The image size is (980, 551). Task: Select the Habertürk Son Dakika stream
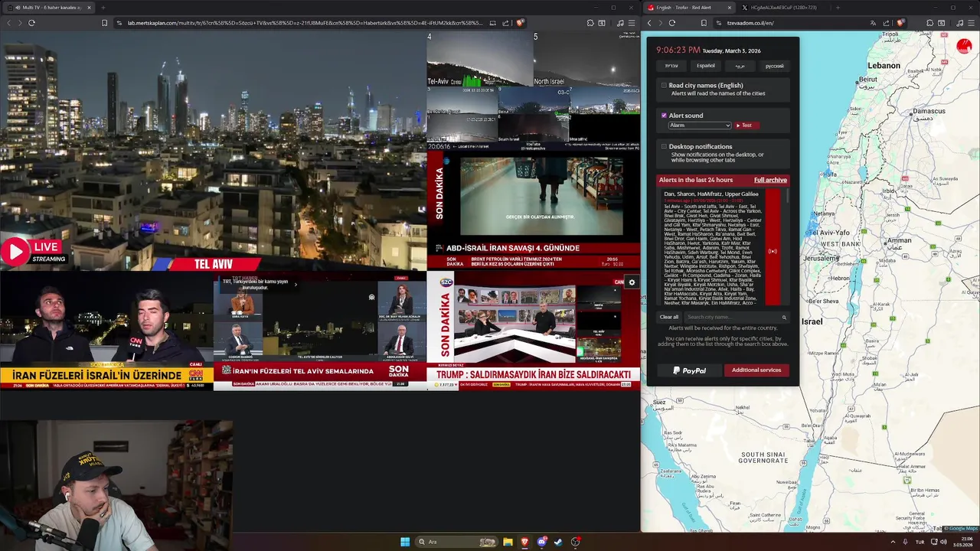534,210
